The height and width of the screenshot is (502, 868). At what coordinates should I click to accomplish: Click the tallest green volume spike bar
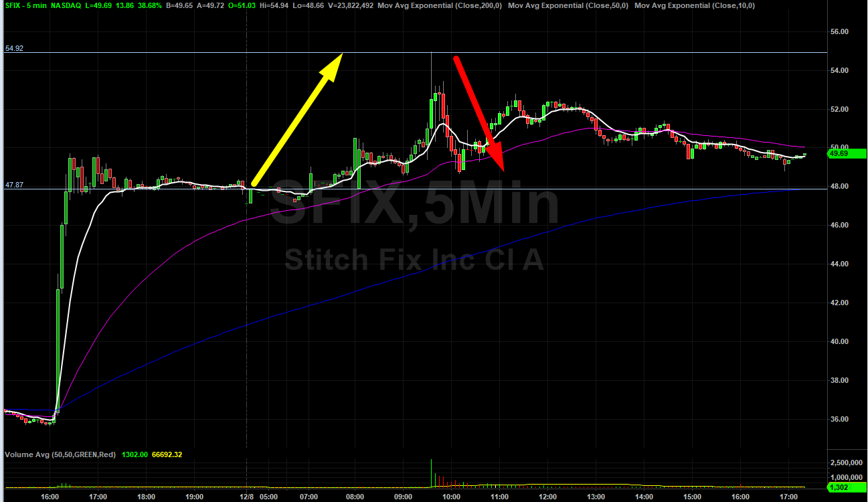click(x=431, y=472)
